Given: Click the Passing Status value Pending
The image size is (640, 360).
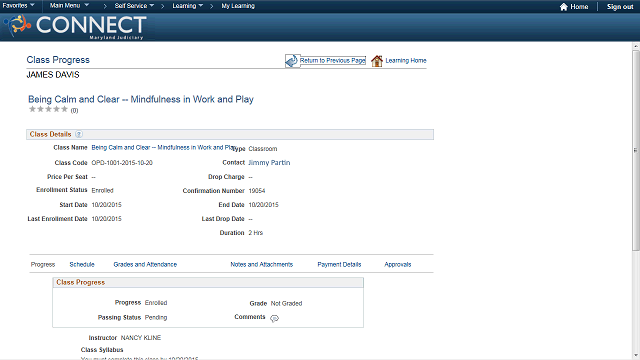Looking at the screenshot, I should 156,317.
